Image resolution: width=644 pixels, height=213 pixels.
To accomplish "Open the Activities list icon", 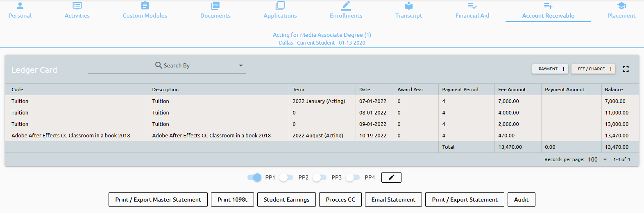I will (77, 6).
